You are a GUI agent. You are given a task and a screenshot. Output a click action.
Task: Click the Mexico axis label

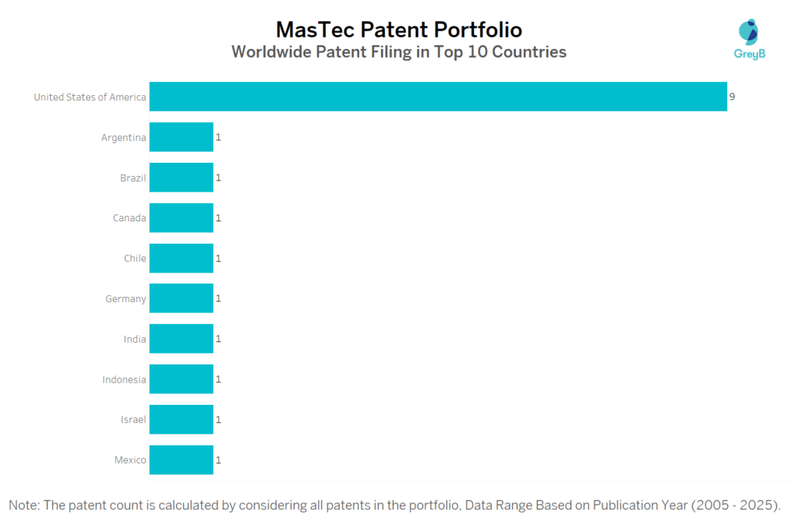click(x=130, y=460)
